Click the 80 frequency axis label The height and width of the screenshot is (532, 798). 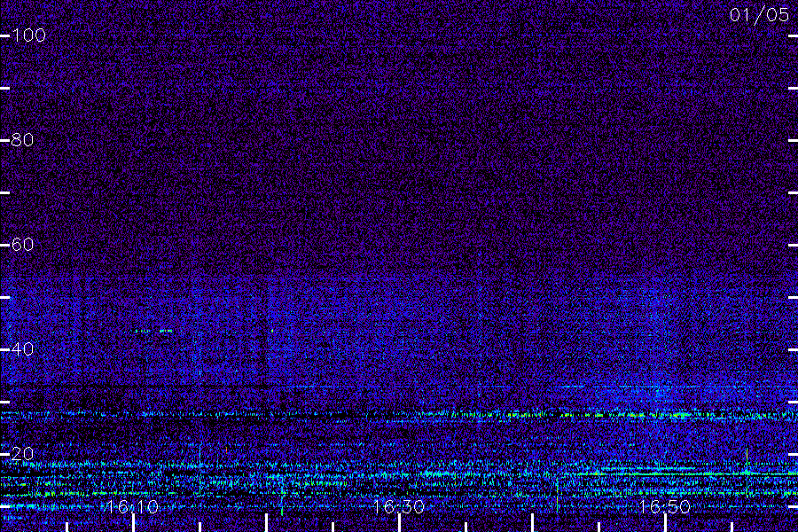(22, 140)
